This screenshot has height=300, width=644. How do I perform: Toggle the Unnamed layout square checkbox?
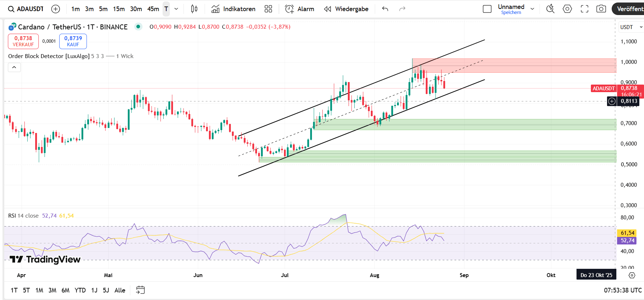pos(487,9)
